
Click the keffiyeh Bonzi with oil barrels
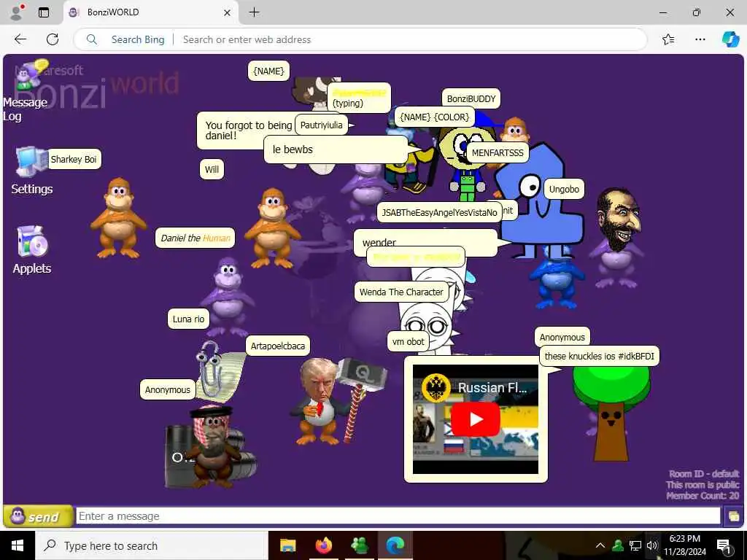212,446
